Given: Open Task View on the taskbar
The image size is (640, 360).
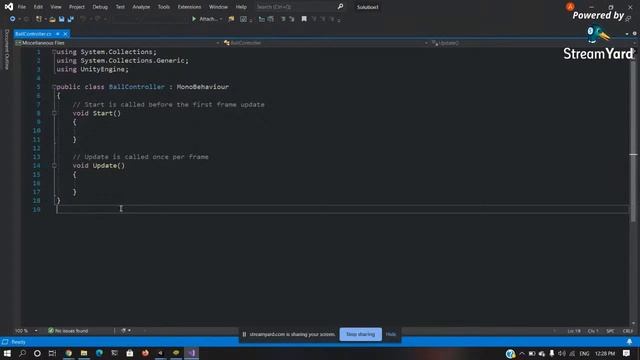Looking at the screenshot, I should point(52,353).
